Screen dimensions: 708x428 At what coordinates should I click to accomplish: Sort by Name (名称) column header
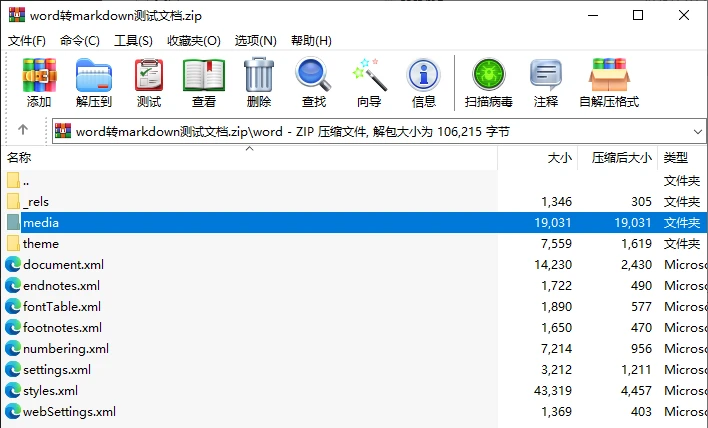tap(249, 158)
